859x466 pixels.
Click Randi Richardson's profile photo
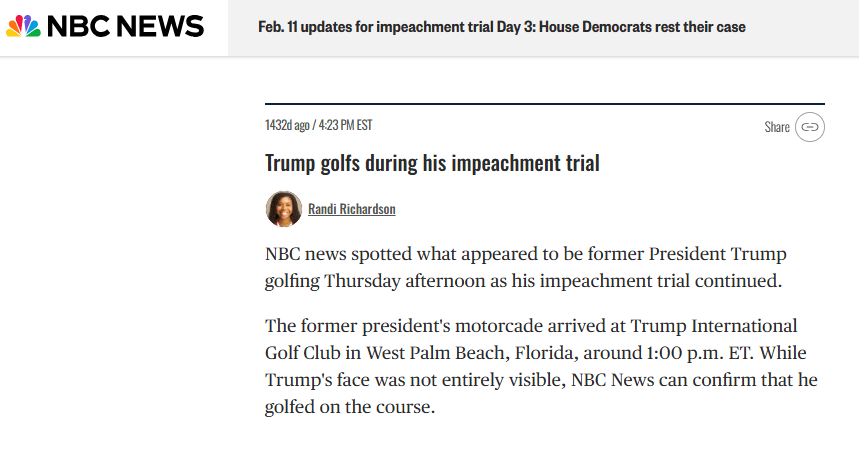pos(283,209)
